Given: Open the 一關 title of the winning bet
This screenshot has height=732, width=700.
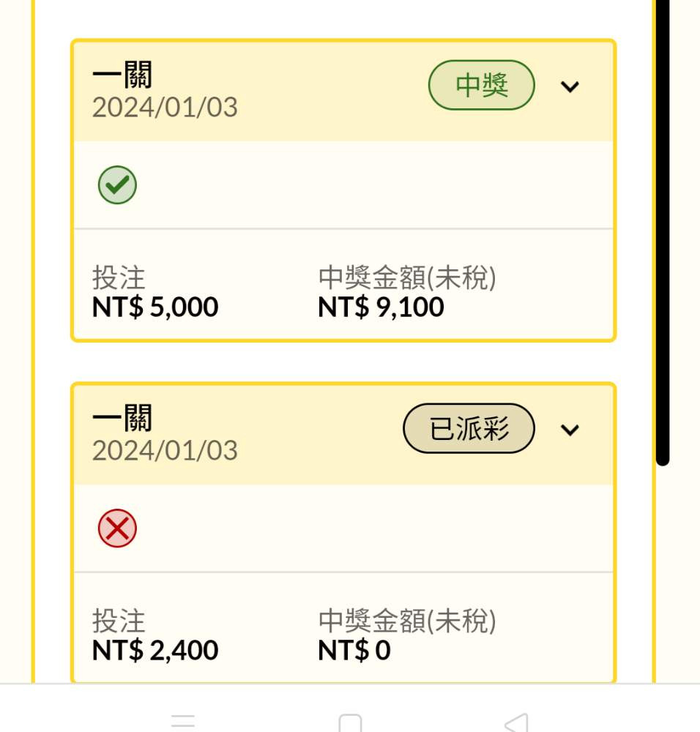Looking at the screenshot, I should pyautogui.click(x=122, y=75).
